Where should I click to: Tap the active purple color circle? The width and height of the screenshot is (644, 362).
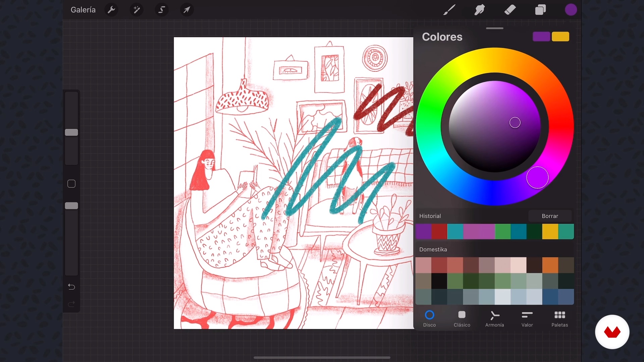(x=571, y=10)
